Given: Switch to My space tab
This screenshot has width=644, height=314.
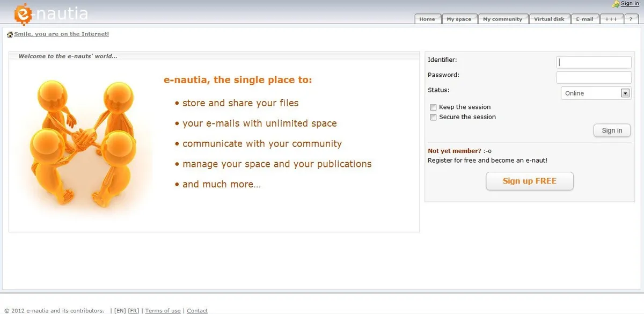Looking at the screenshot, I should coord(459,19).
